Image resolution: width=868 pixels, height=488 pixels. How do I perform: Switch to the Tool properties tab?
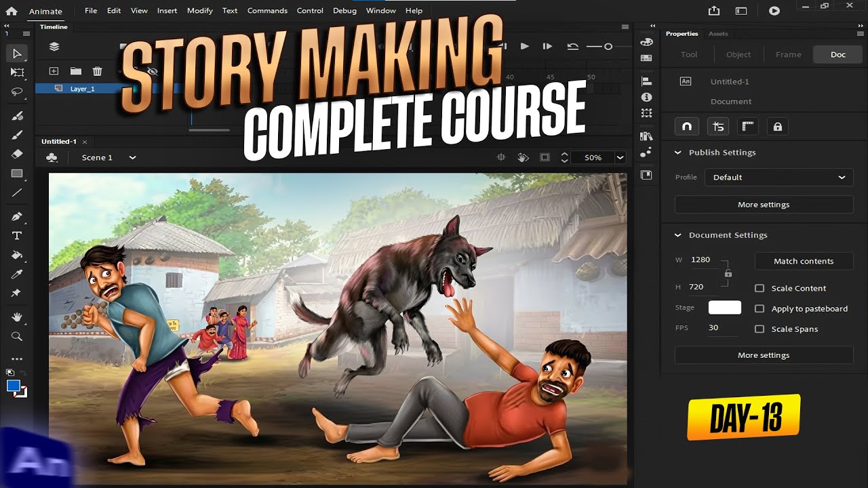point(689,54)
